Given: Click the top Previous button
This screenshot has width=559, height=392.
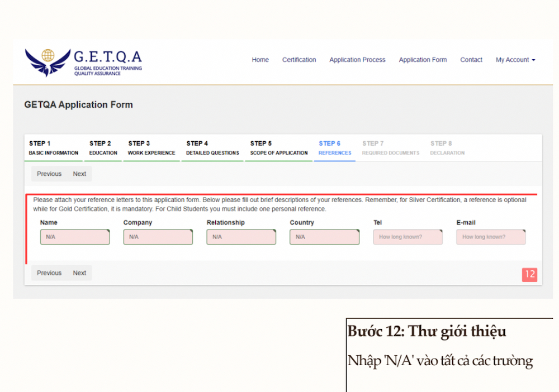Looking at the screenshot, I should tap(49, 174).
